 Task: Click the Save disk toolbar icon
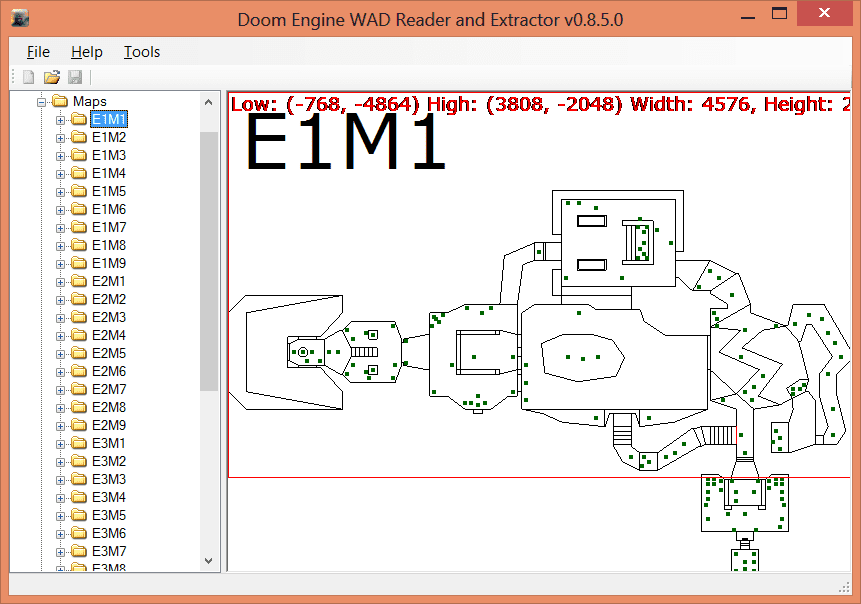click(x=75, y=77)
